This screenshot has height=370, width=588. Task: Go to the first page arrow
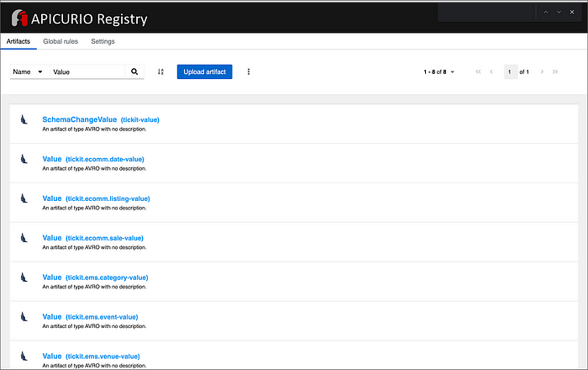478,71
